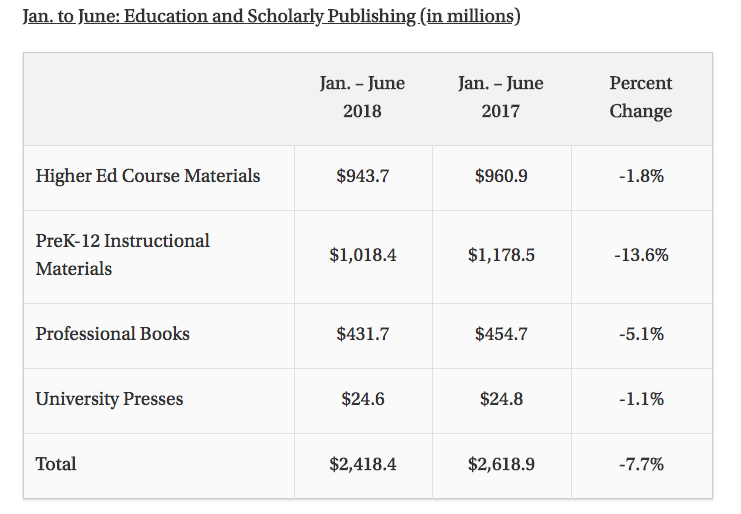
Task: Select the PreK-12 Instructional Materials row label
Action: click(123, 255)
